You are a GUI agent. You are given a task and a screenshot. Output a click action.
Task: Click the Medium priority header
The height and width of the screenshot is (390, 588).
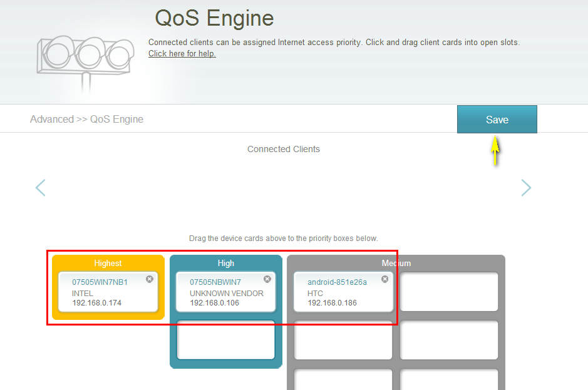click(x=396, y=264)
